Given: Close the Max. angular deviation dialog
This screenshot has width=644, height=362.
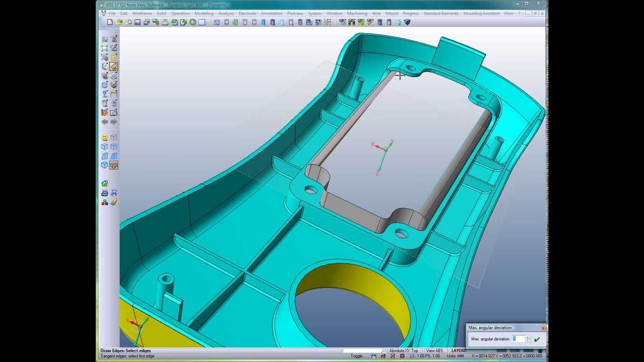Looking at the screenshot, I should coord(544,328).
